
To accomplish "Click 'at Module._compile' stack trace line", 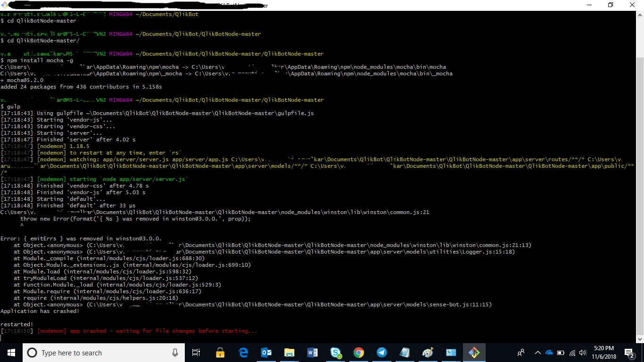I will [x=109, y=258].
